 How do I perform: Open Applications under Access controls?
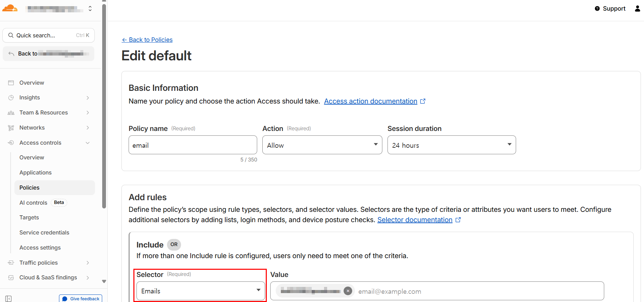point(36,172)
